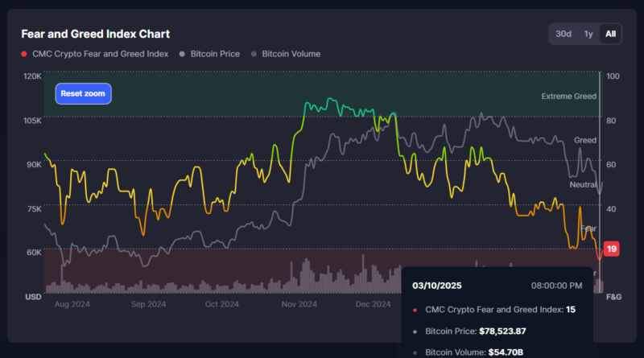
Task: Click the Neutral zone label
Action: point(583,185)
